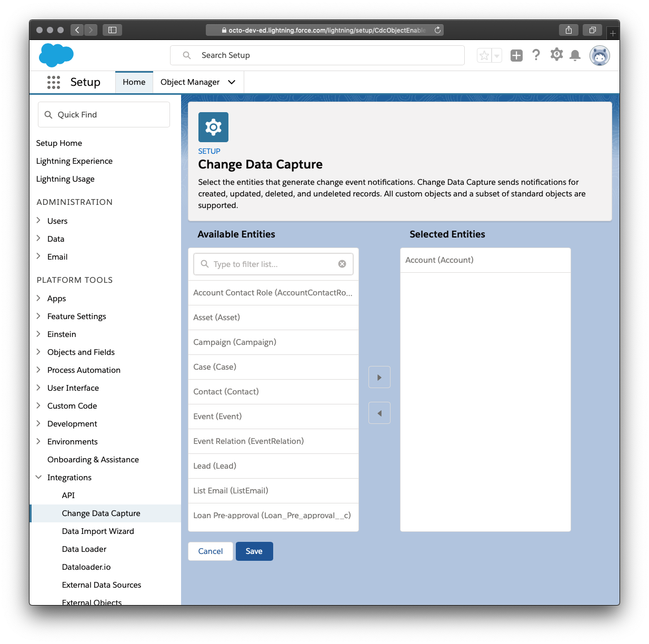Switch to the Home tab
The width and height of the screenshot is (649, 644).
pyautogui.click(x=134, y=82)
